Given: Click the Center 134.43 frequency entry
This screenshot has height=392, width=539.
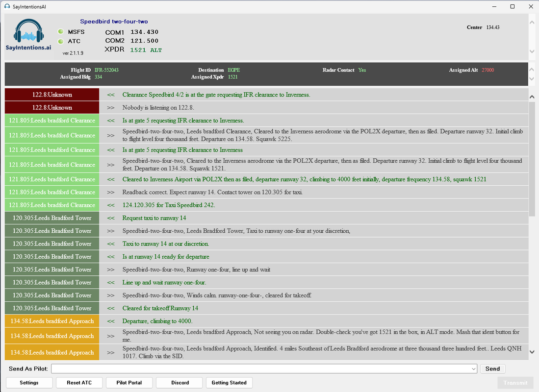Looking at the screenshot, I should pos(483,27).
